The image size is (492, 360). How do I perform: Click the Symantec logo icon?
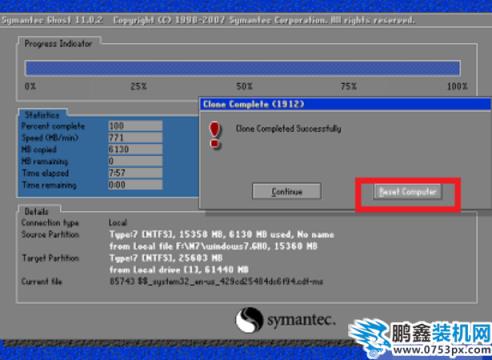click(249, 320)
